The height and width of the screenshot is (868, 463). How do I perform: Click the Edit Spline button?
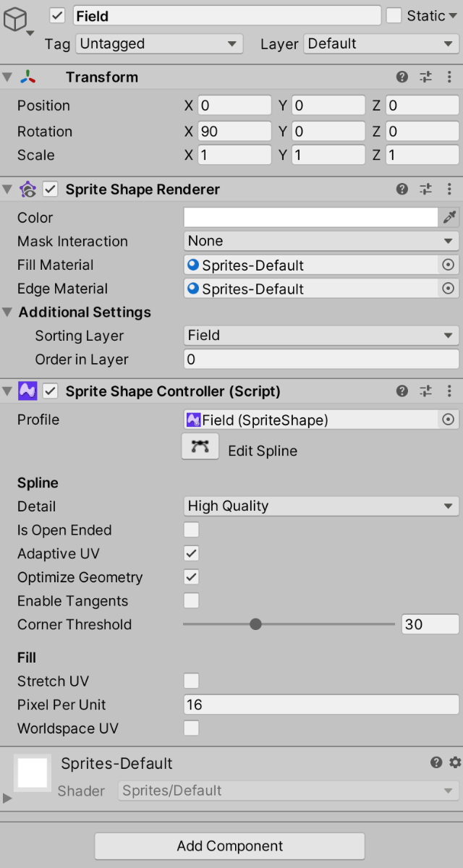(x=200, y=447)
